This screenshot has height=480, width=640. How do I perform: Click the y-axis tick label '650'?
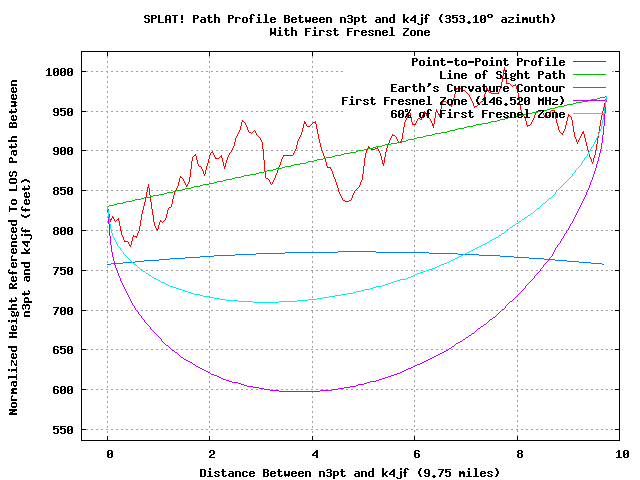tap(63, 350)
